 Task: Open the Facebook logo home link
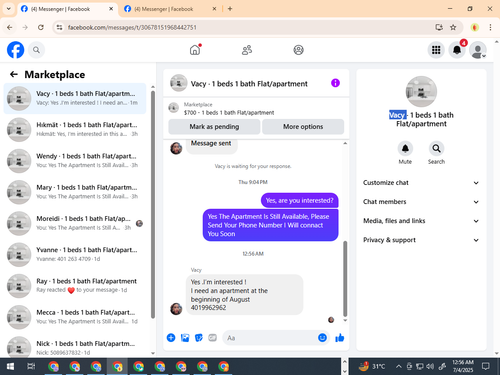[15, 50]
